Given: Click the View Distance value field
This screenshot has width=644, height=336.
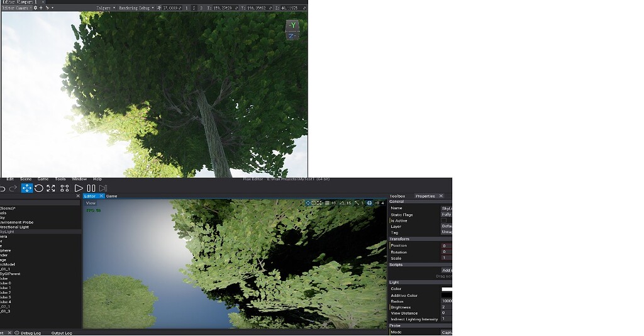Looking at the screenshot, I should click(447, 313).
